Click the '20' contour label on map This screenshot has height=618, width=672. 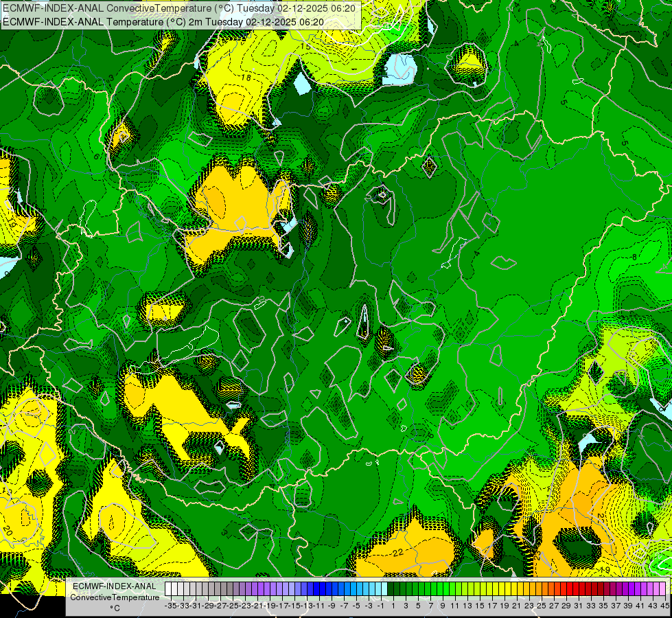coord(7,531)
